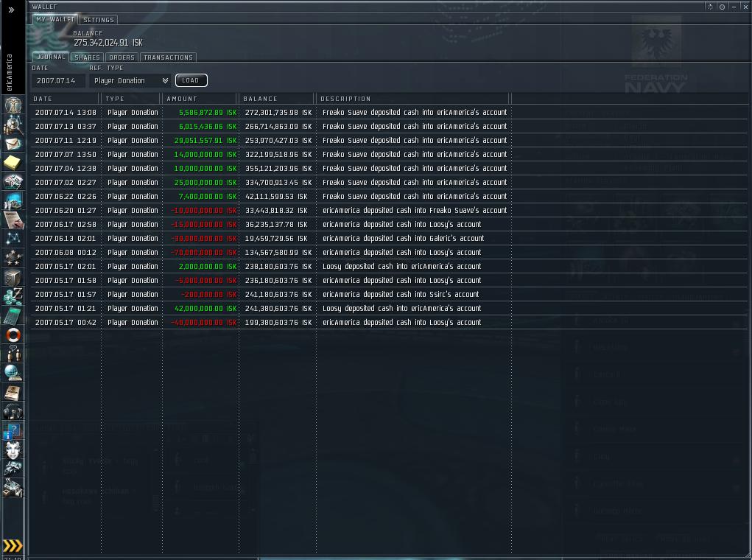Viewport: 752px width, 560px height.
Task: Open Ref. Type Player Donation dropdown
Action: pyautogui.click(x=130, y=80)
